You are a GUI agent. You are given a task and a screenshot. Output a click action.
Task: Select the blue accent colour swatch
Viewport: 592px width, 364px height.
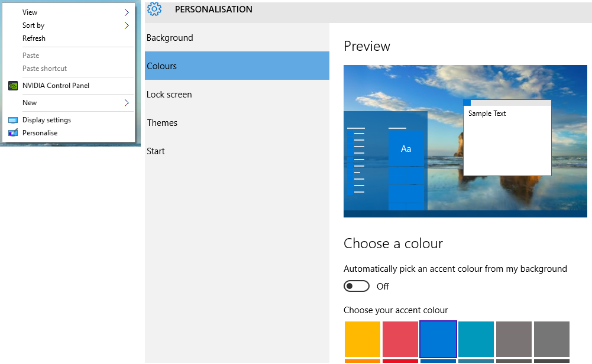(x=438, y=339)
